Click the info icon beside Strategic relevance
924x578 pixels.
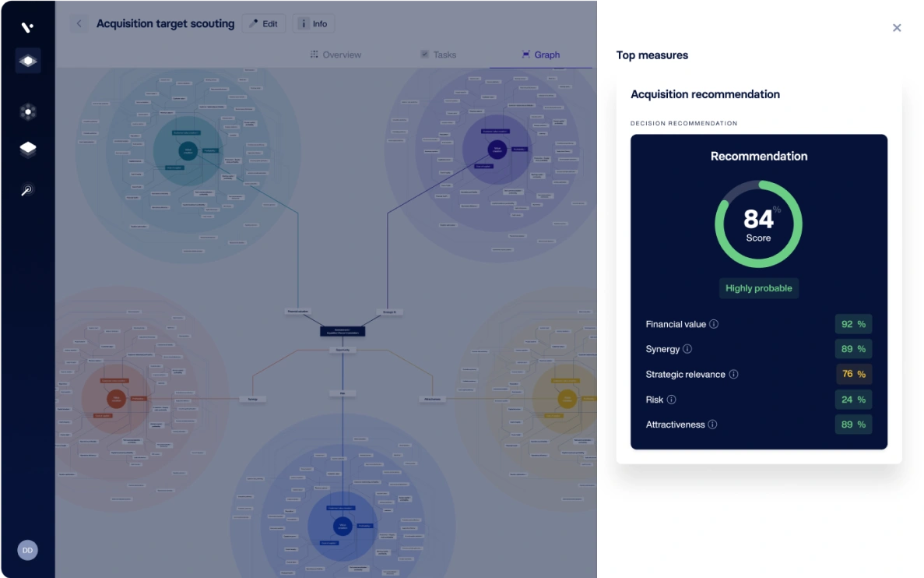[x=733, y=375]
